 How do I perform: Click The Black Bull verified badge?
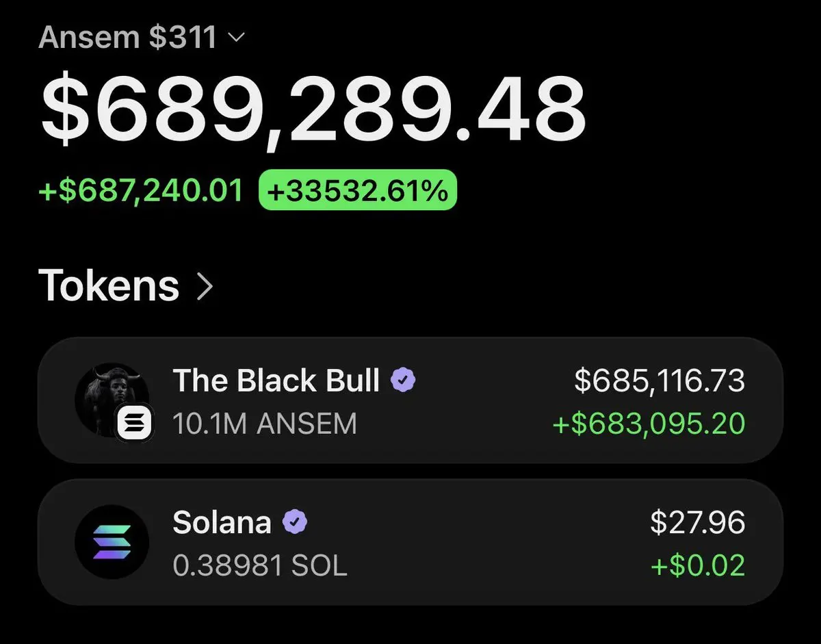point(403,380)
